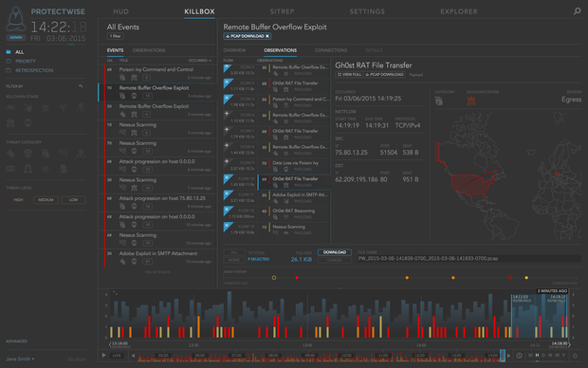Select H hour timescale
Viewport: 588px width, 368px height.
(x=537, y=356)
